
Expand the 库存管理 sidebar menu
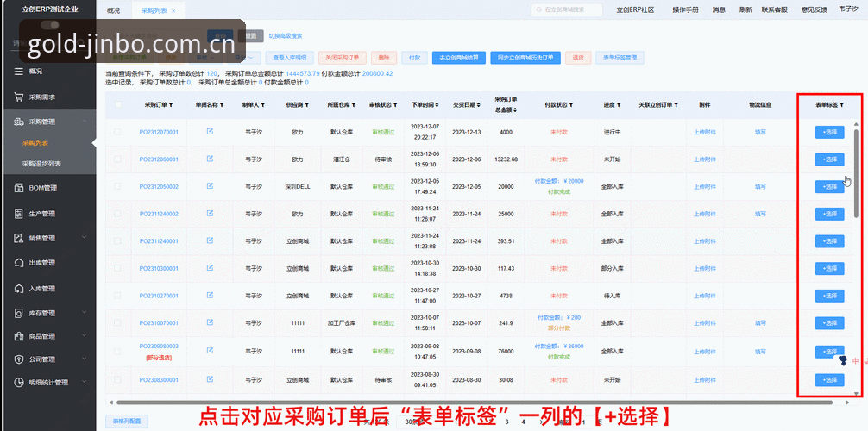click(x=85, y=313)
